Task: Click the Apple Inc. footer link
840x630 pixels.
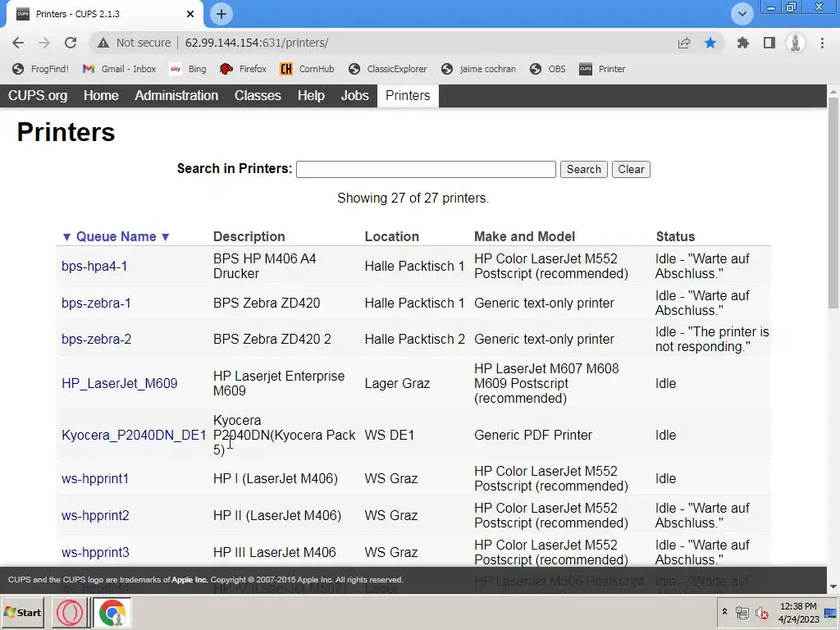Action: tap(189, 580)
